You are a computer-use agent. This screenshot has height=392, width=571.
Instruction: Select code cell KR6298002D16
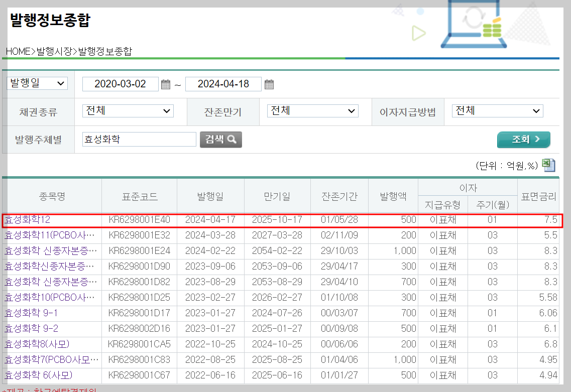(x=140, y=329)
